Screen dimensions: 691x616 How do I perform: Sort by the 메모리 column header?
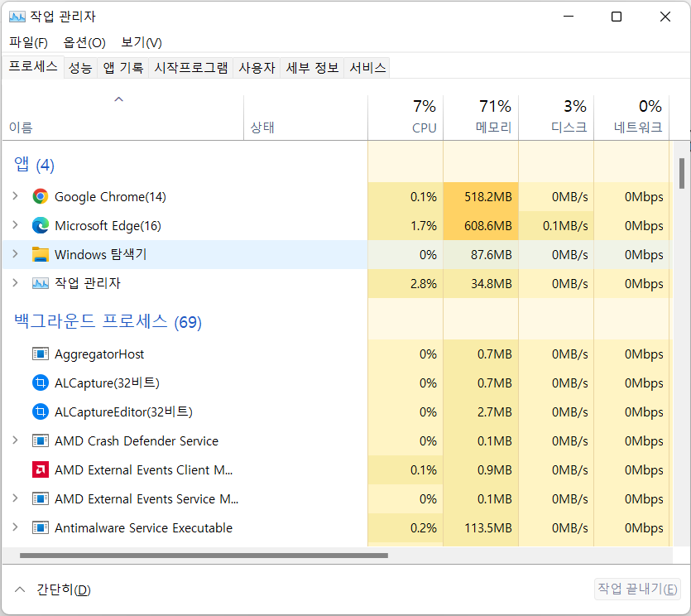[x=481, y=118]
